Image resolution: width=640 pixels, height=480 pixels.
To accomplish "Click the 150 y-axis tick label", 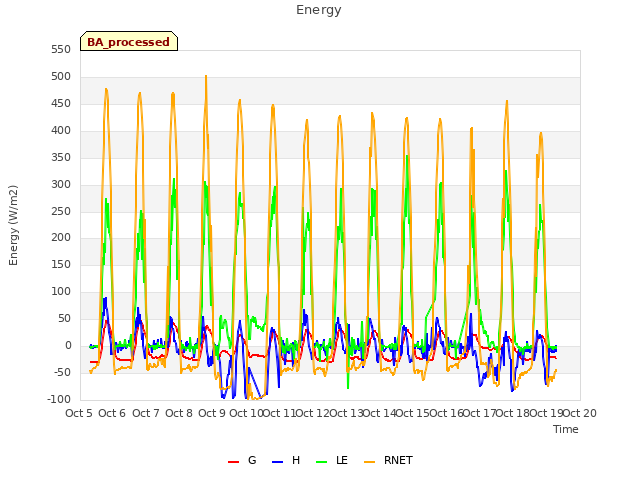I will point(61,264).
